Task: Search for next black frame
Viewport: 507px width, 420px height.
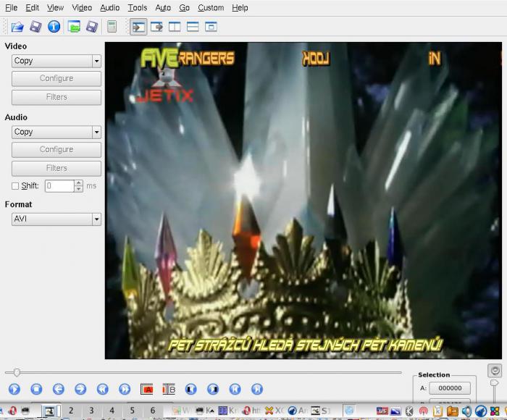Action: (x=213, y=389)
